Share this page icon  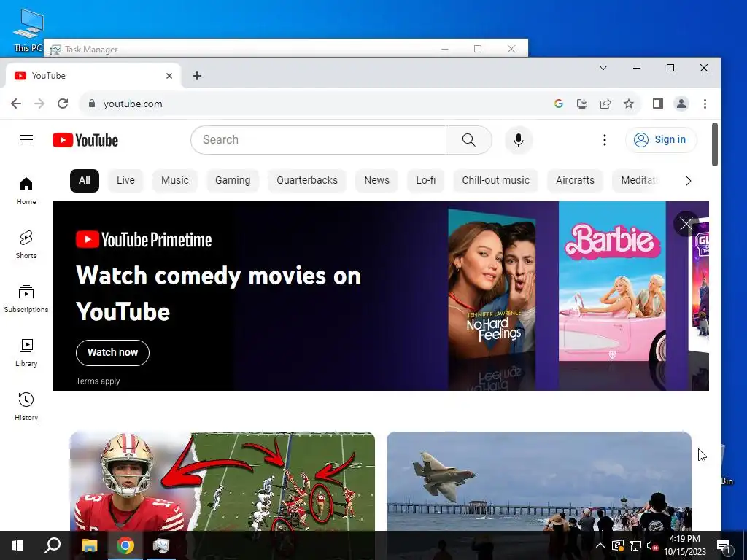(605, 104)
